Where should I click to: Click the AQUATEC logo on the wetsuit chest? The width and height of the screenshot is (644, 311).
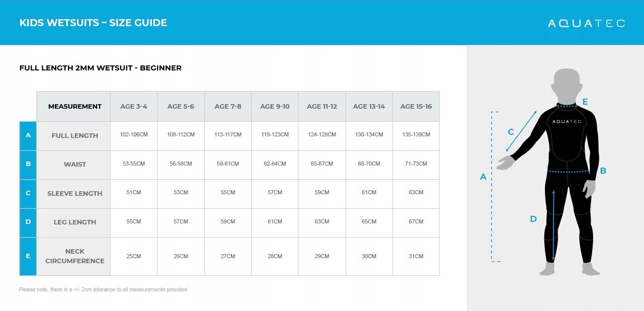567,122
